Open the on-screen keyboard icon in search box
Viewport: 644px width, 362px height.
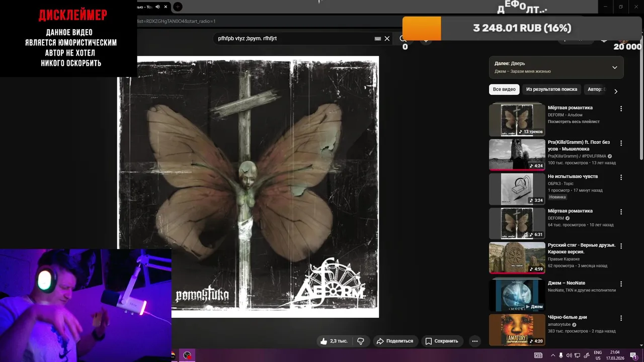377,38
